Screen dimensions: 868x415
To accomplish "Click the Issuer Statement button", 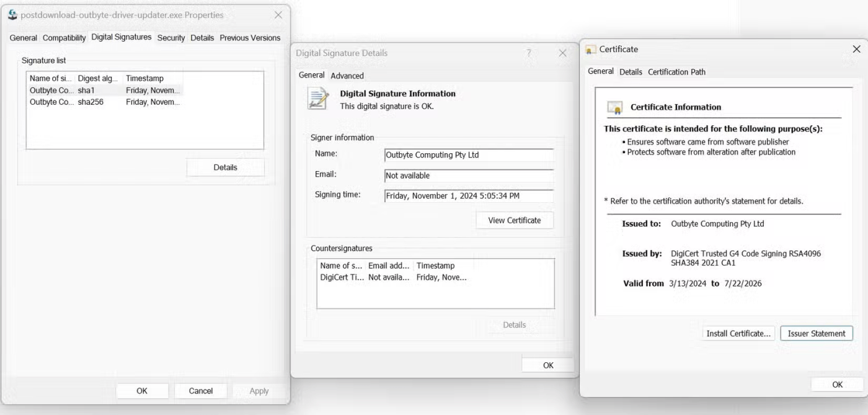I will click(816, 334).
